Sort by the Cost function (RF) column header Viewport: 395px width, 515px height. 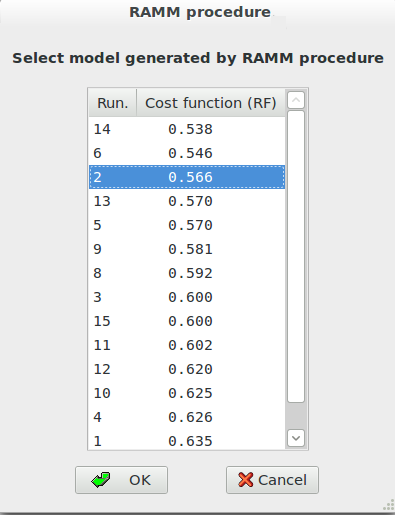211,103
